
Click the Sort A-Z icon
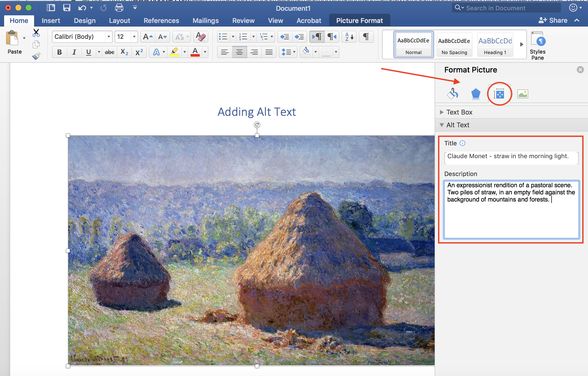[349, 37]
